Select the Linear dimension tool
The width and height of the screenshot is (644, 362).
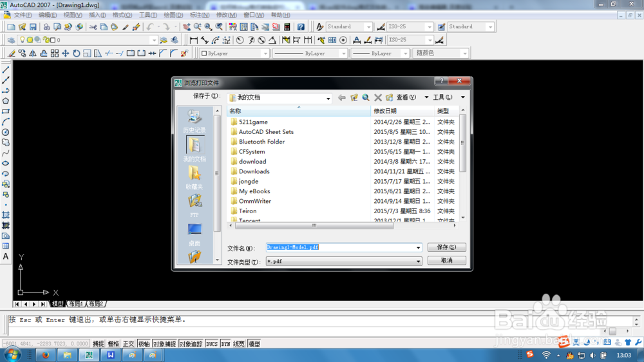point(193,40)
